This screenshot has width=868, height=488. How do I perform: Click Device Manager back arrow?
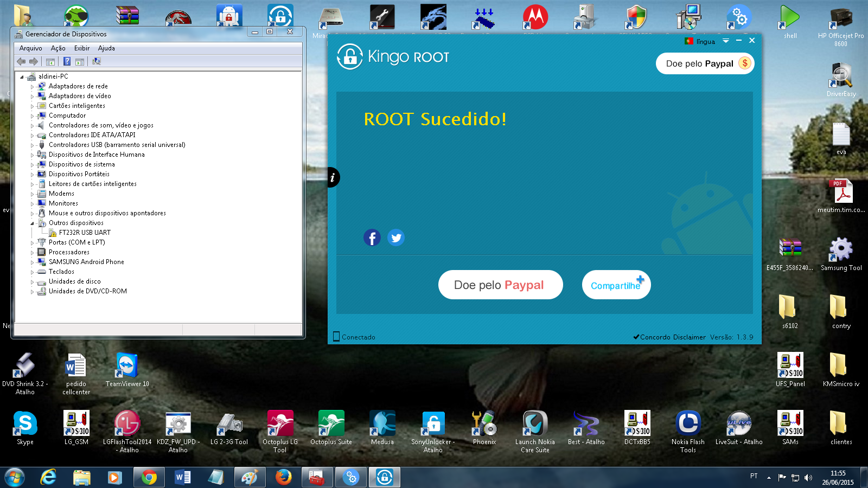click(21, 62)
